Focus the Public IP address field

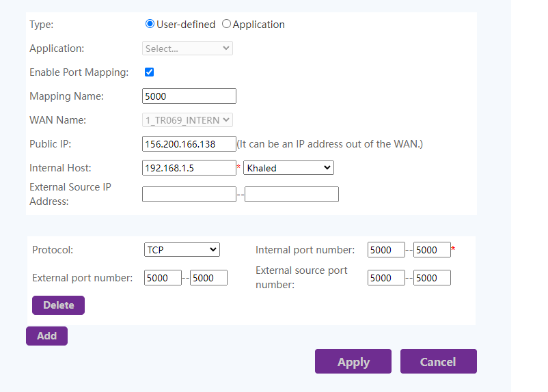[189, 144]
